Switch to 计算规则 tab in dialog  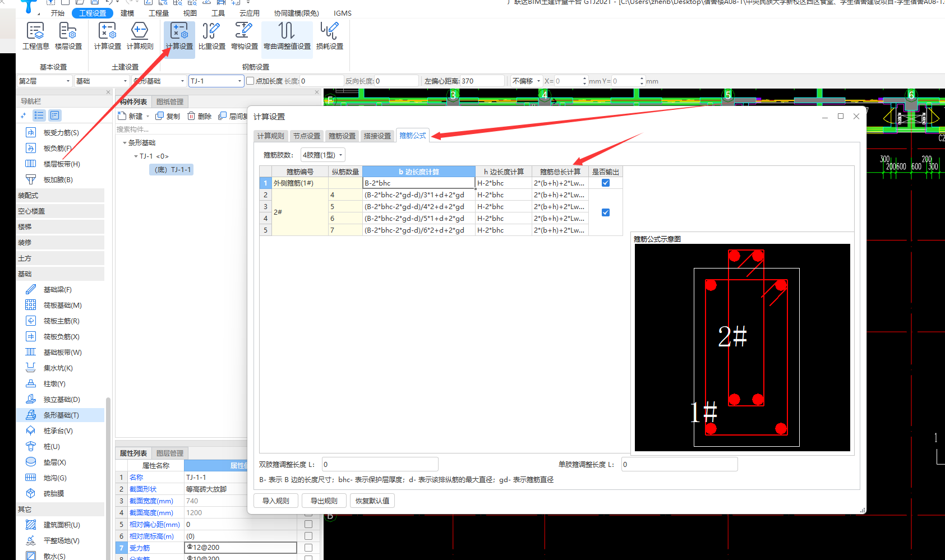click(x=271, y=136)
